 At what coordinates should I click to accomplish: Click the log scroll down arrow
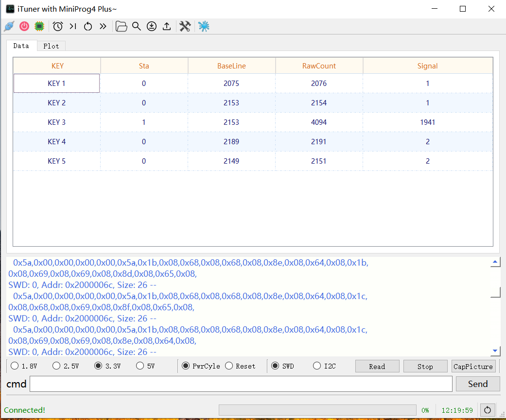point(495,351)
